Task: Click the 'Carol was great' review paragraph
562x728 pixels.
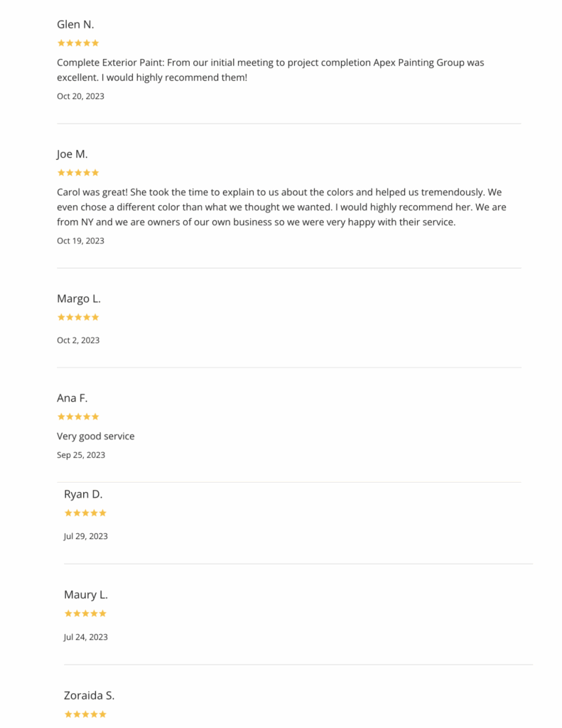Action: [x=281, y=207]
